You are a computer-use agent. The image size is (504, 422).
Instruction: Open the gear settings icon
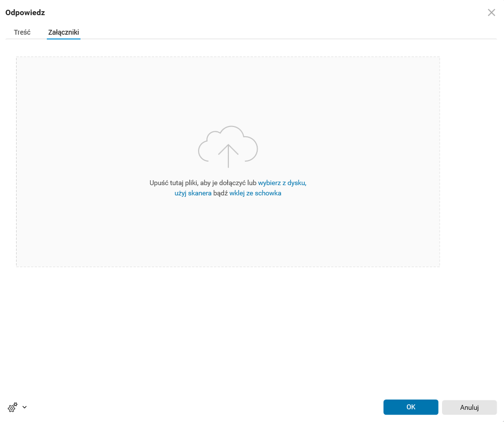(13, 407)
